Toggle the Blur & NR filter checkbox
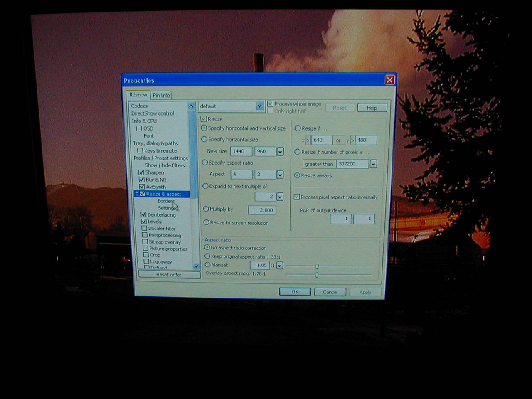The height and width of the screenshot is (399, 532). click(141, 180)
